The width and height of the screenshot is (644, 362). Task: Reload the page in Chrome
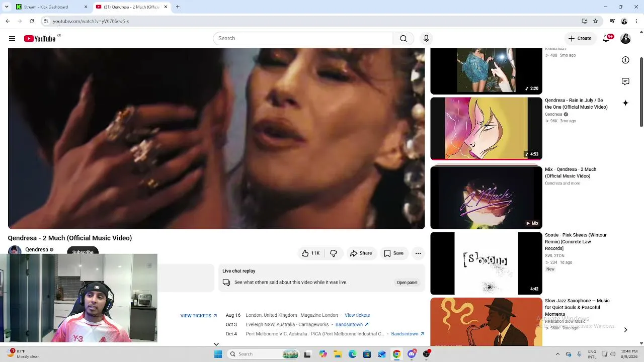[32, 21]
